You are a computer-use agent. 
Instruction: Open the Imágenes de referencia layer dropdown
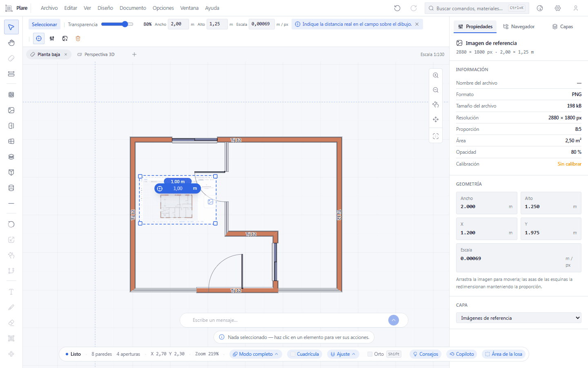519,318
